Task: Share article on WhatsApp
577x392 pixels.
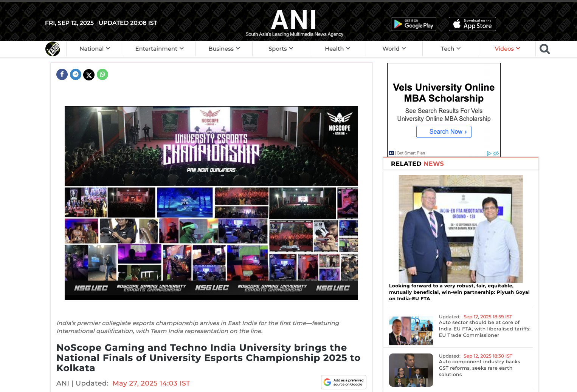Action: pyautogui.click(x=102, y=74)
